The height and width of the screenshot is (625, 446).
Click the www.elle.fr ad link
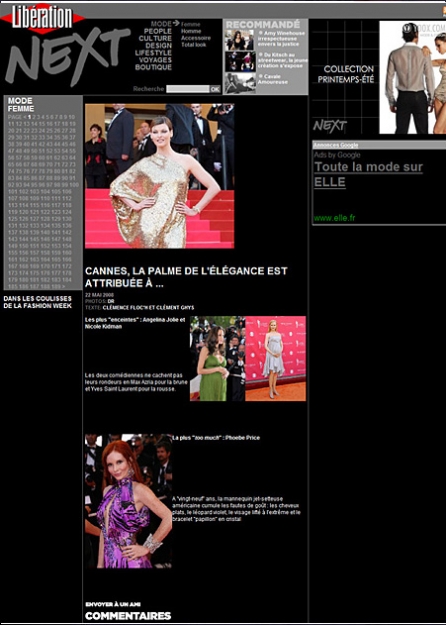click(x=334, y=218)
